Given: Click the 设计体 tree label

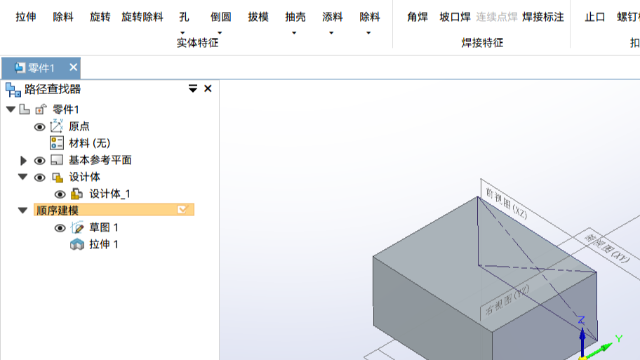Looking at the screenshot, I should click(84, 177).
